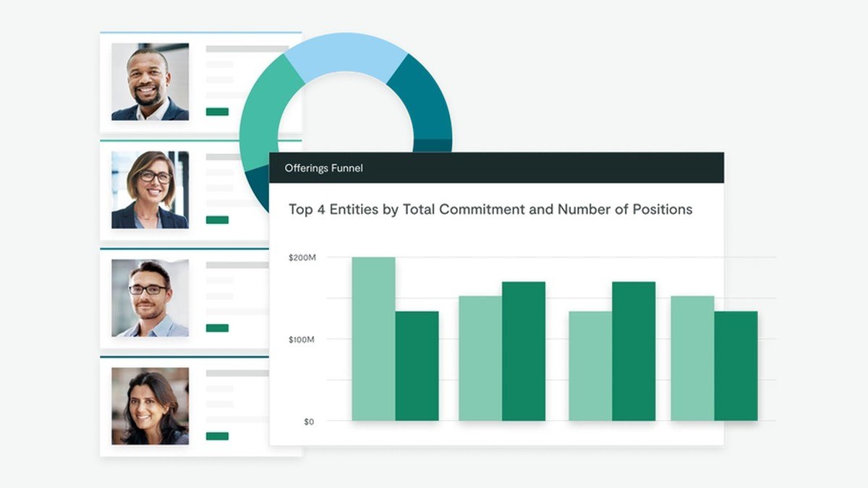
Task: Click the green button on the long-dark-haired woman's card
Action: [x=217, y=436]
